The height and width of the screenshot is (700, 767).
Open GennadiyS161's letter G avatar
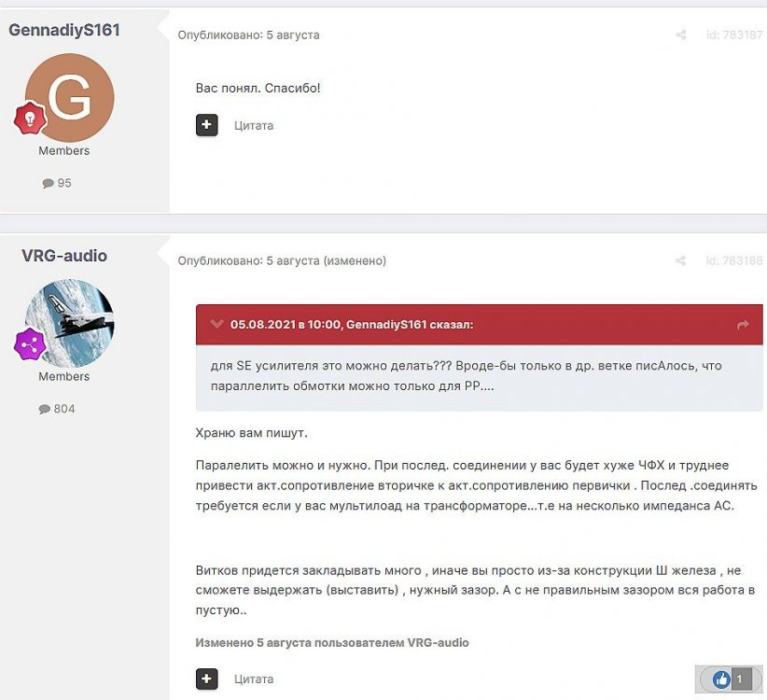click(x=69, y=97)
